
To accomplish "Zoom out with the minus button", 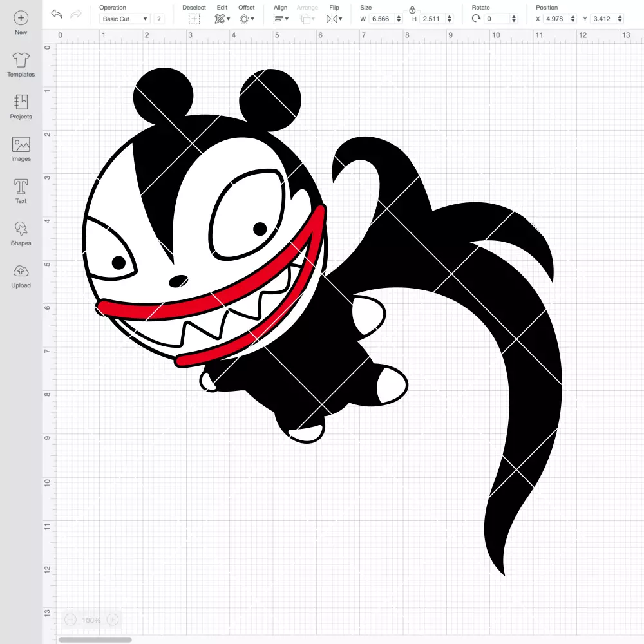I will (x=71, y=620).
